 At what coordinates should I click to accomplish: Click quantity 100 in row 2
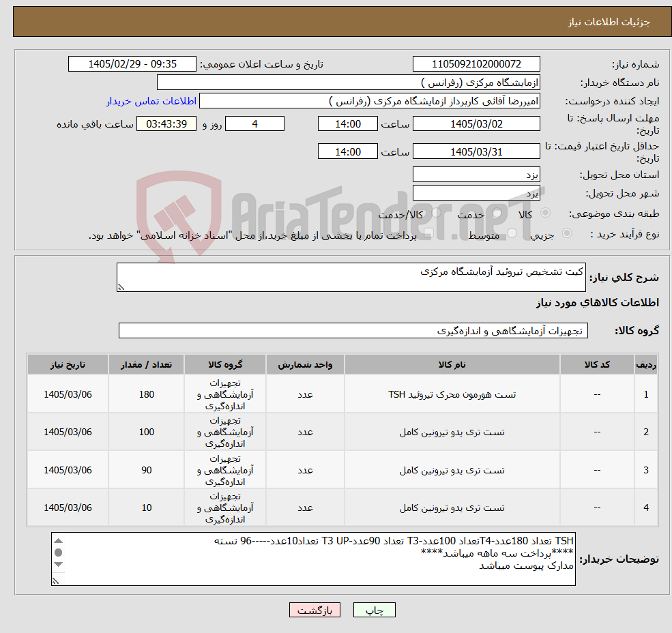[146, 432]
